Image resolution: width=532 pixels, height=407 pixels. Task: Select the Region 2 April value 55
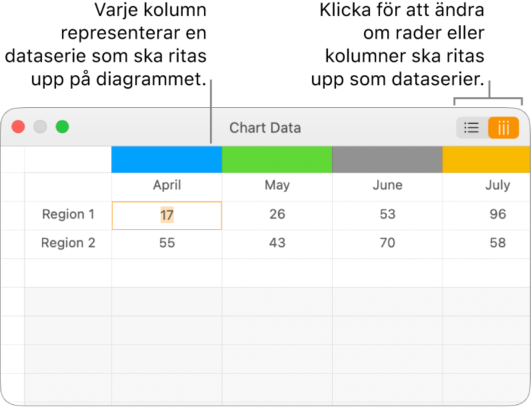click(167, 243)
